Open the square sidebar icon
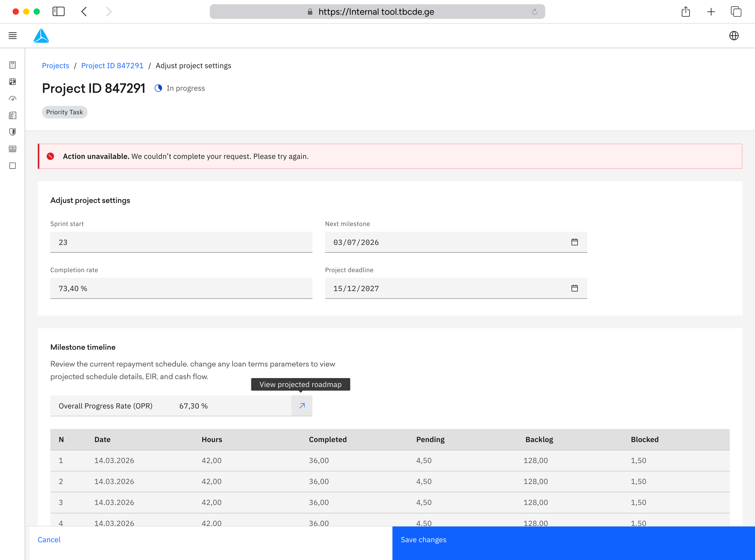Image resolution: width=755 pixels, height=560 pixels. [13, 166]
